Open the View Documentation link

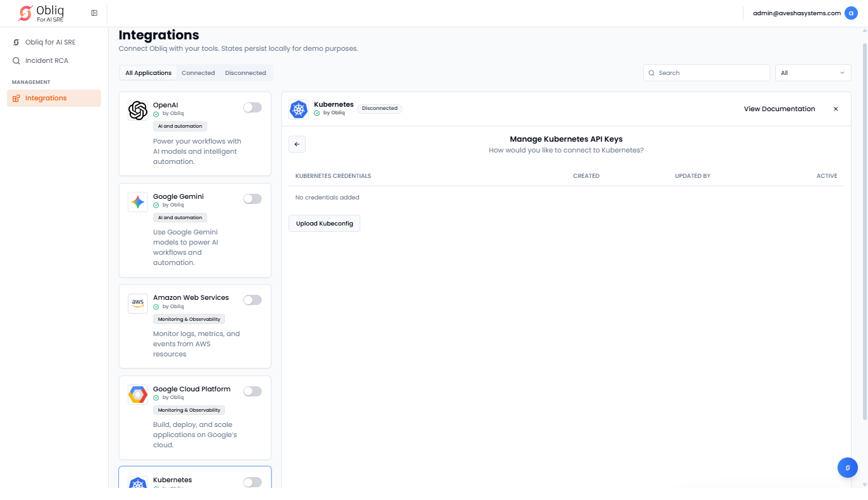tap(779, 109)
